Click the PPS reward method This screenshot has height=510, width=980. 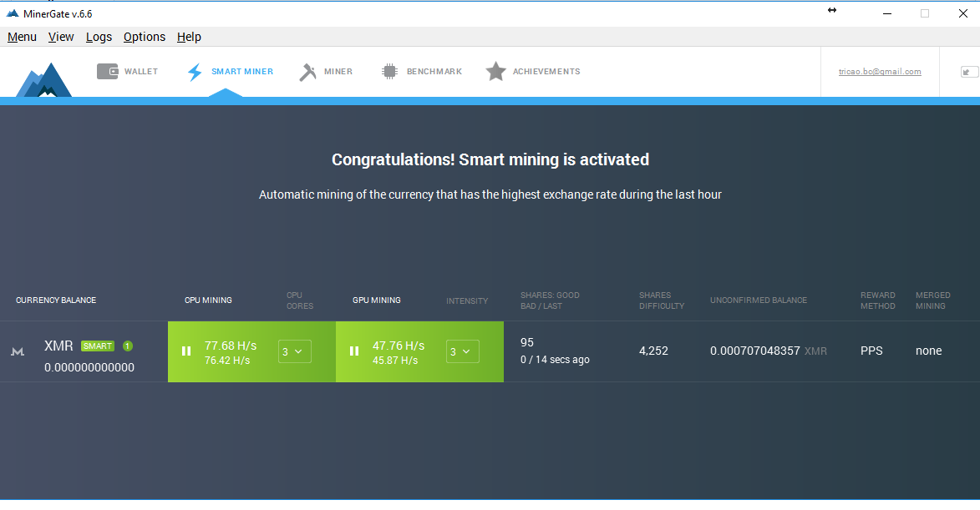[x=872, y=351]
